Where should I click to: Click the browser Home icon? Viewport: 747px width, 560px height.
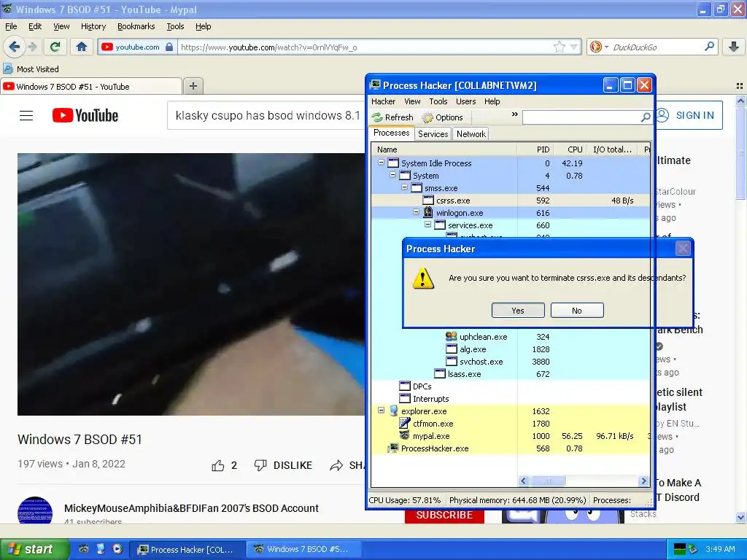82,47
